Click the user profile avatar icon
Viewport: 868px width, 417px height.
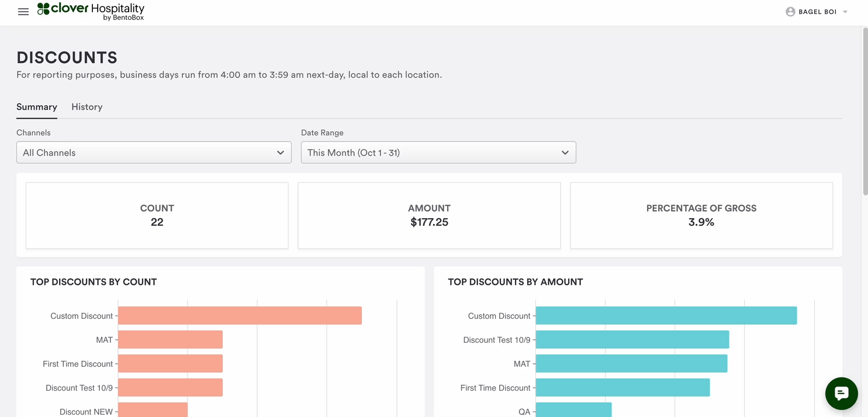[790, 12]
